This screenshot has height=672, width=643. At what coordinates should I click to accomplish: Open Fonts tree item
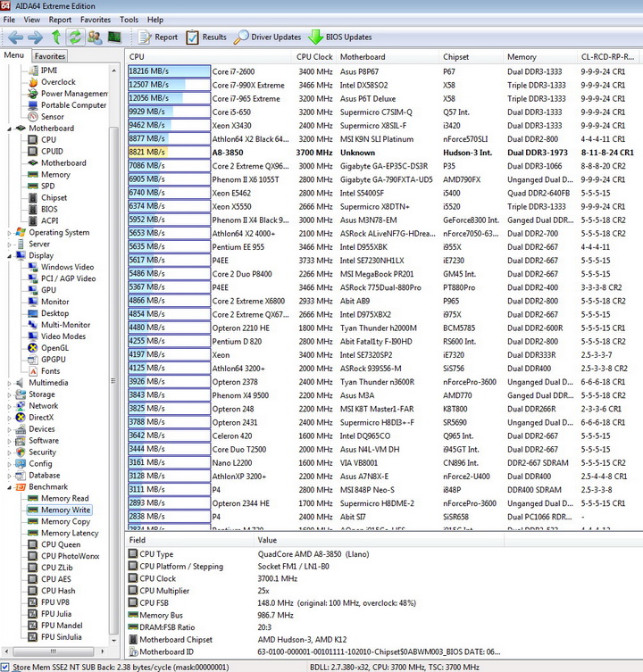tap(50, 371)
